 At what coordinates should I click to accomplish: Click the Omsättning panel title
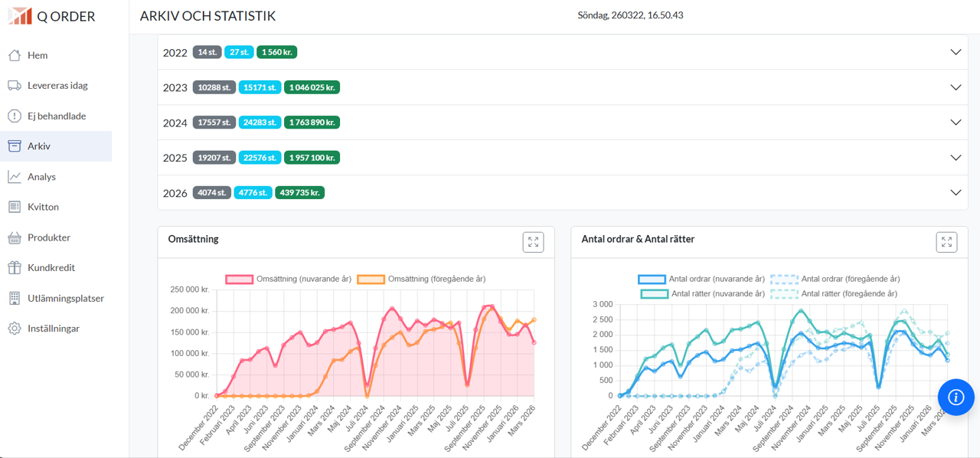coord(194,239)
